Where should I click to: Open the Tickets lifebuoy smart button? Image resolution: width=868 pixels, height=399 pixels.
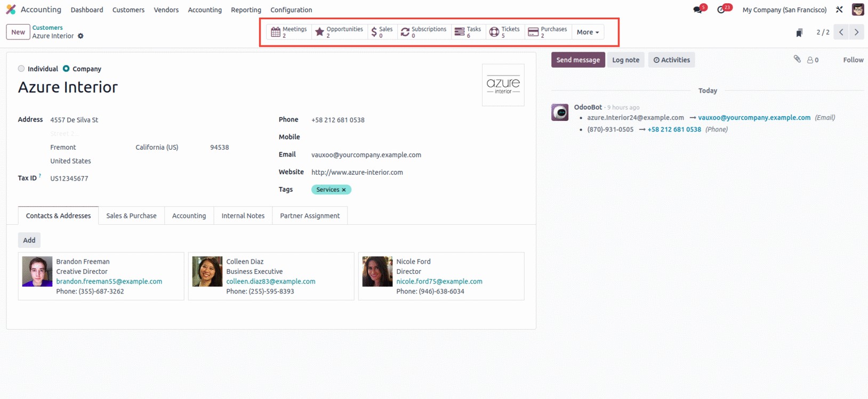(504, 32)
